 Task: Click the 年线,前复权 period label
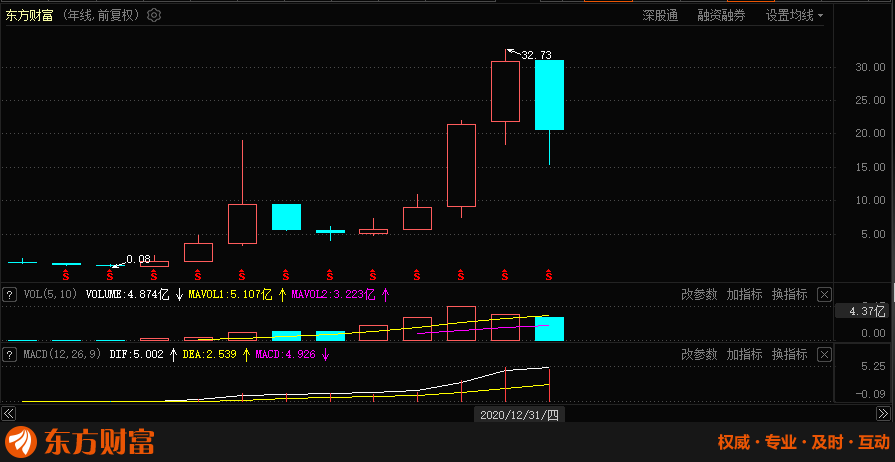click(x=102, y=15)
